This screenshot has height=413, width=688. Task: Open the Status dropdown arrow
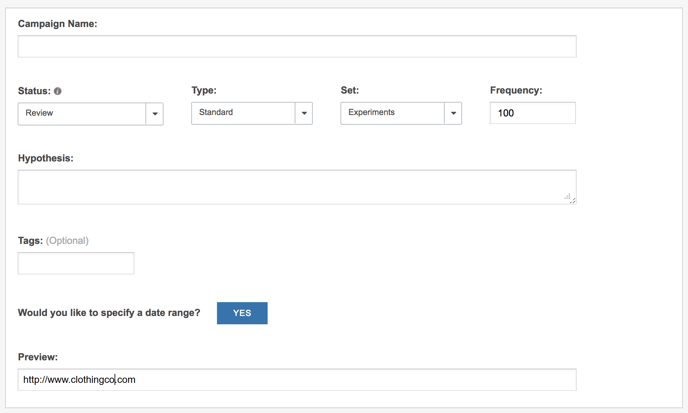[154, 114]
